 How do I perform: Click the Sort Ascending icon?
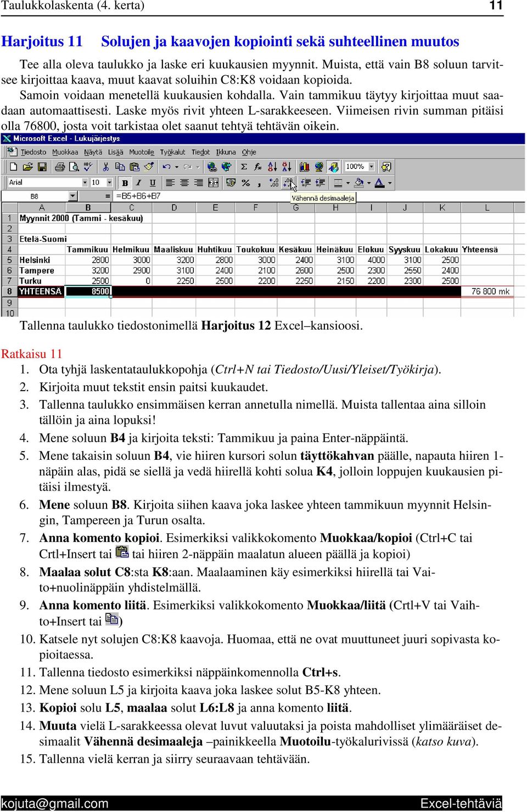pyautogui.click(x=272, y=167)
